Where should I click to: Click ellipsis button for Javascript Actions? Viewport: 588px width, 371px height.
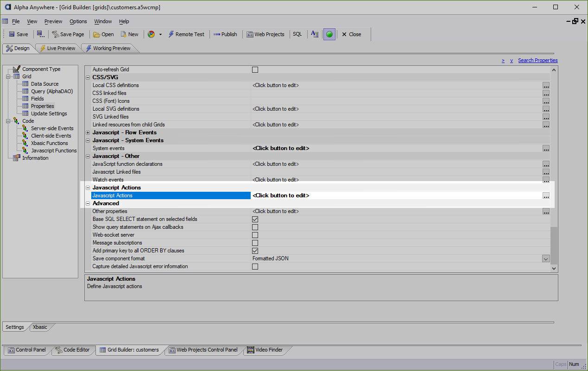[x=546, y=196]
